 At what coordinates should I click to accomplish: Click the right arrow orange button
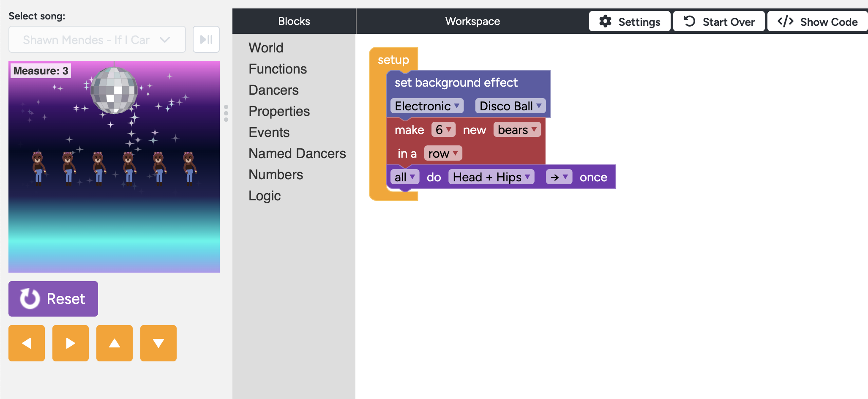pos(71,343)
